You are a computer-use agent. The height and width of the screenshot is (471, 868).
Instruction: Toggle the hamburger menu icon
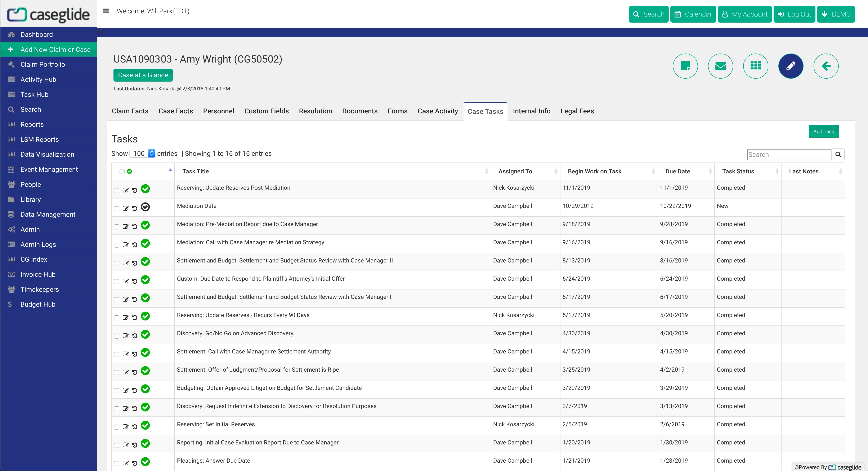pyautogui.click(x=106, y=11)
